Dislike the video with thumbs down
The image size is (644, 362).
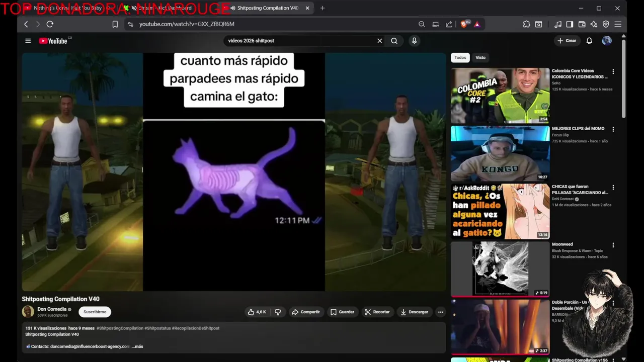click(x=278, y=312)
